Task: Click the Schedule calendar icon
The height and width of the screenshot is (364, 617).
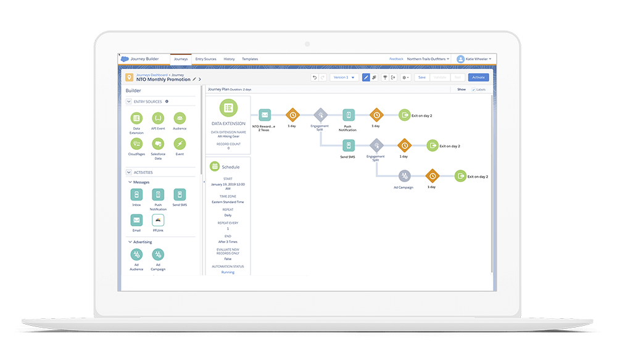Action: pyautogui.click(x=215, y=167)
